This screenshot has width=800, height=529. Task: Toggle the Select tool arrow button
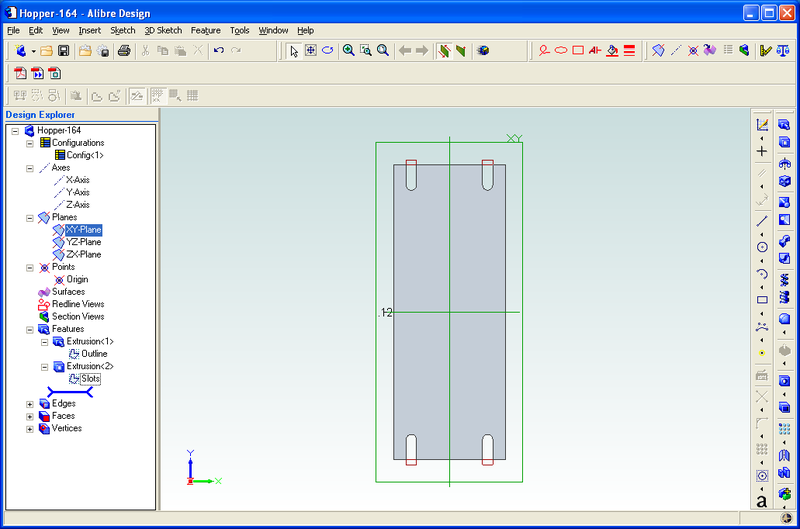click(x=293, y=50)
